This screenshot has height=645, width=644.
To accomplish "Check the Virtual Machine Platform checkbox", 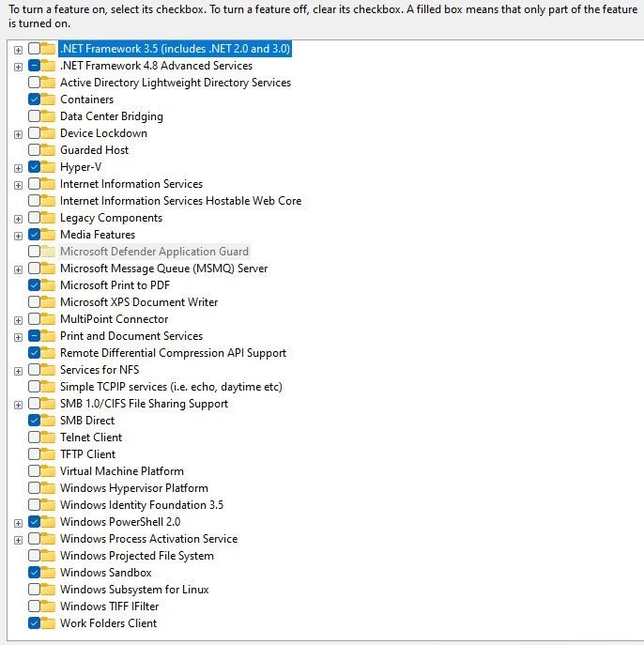I will tap(34, 470).
